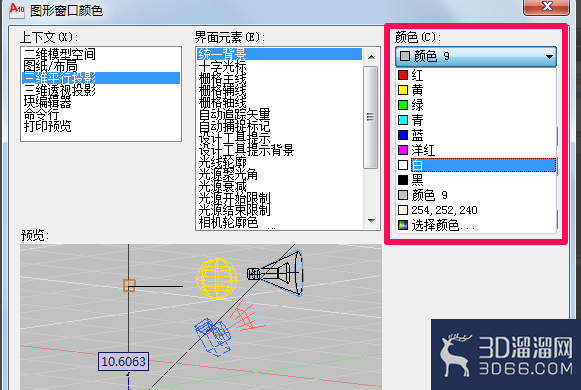Click the interface element list scrollbar thumb
The height and width of the screenshot is (390, 581).
[371, 117]
